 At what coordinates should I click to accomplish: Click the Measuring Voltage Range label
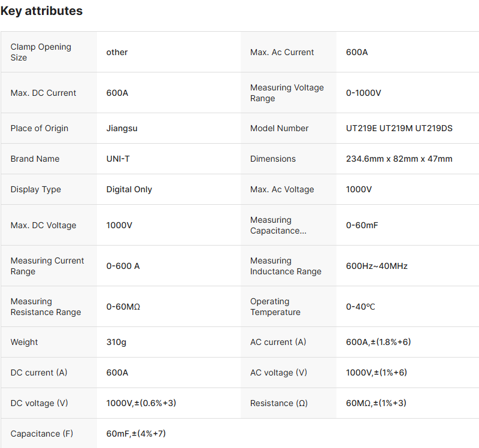(x=287, y=93)
